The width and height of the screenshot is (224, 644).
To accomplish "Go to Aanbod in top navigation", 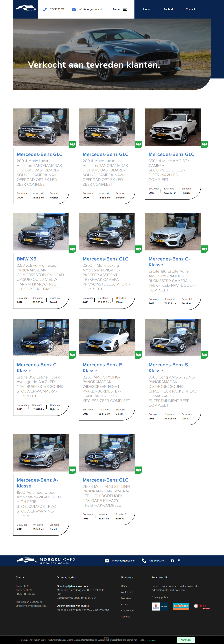I will (168, 9).
